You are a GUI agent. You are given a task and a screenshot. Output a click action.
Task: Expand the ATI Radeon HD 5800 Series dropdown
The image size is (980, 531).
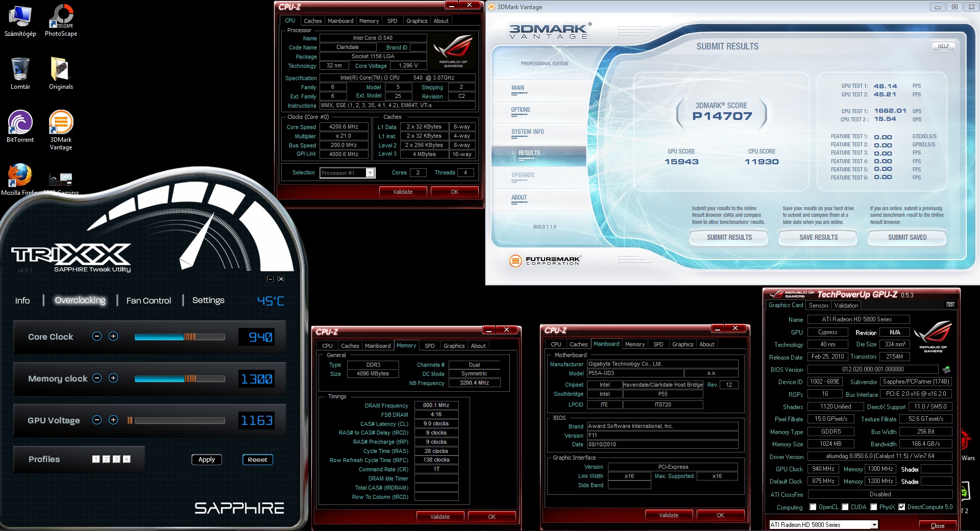874,524
